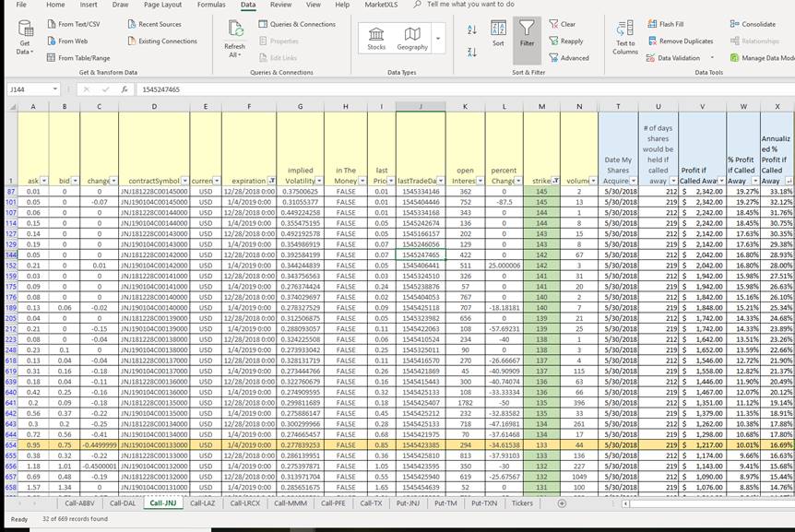Click the insert function fx icon
Viewport: 795px width, 532px height.
(x=125, y=89)
